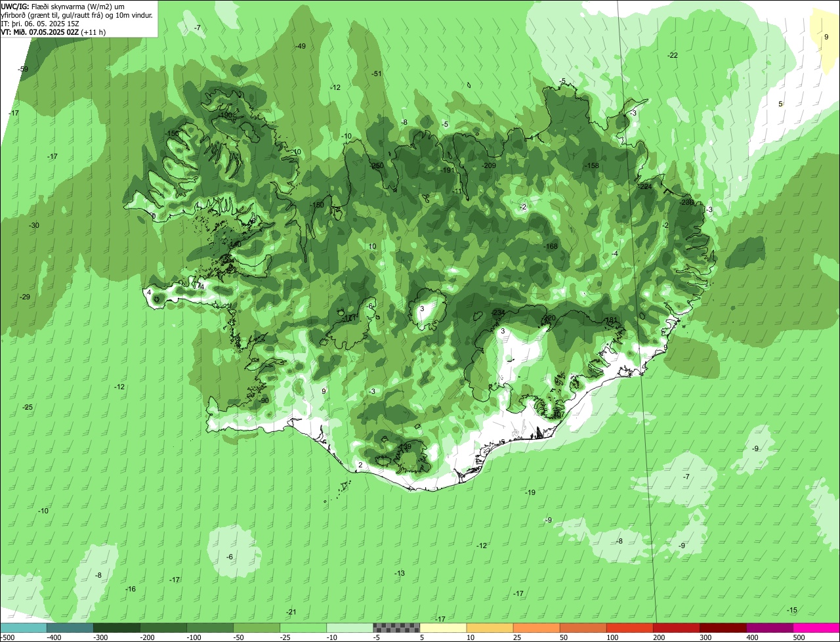Pick the light orange 25 to 50 swatch
840x642 pixels.
(x=536, y=628)
